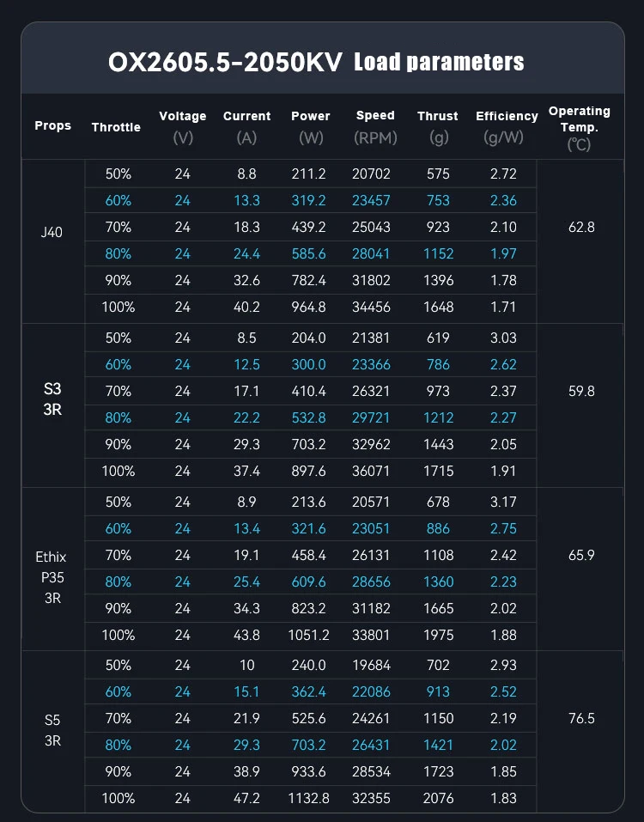The height and width of the screenshot is (822, 644).
Task: Select the Current (A) column header
Action: pos(246,126)
